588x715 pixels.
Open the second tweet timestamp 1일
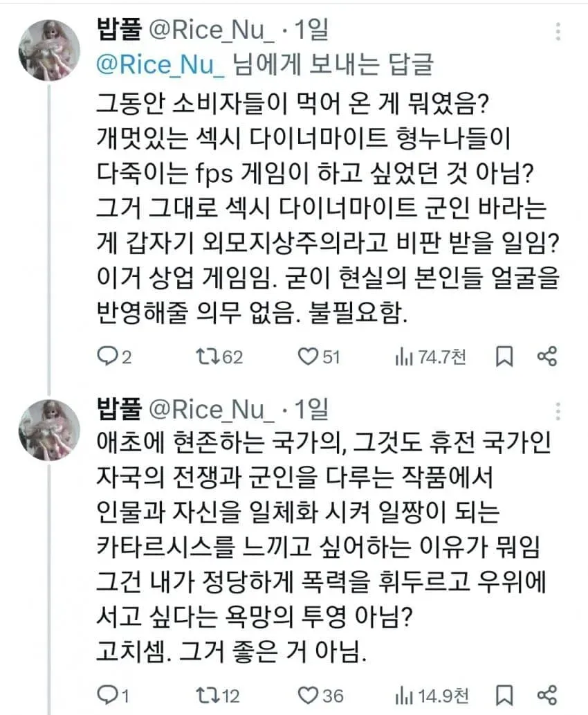[311, 409]
